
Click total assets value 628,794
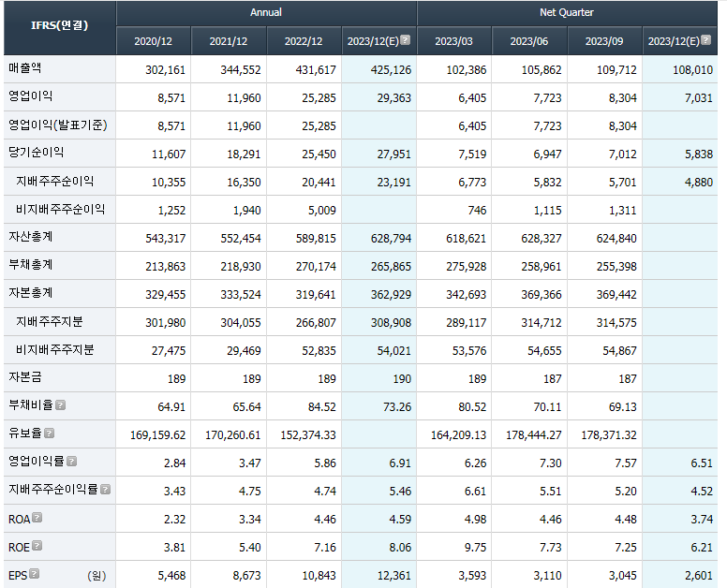pos(391,239)
